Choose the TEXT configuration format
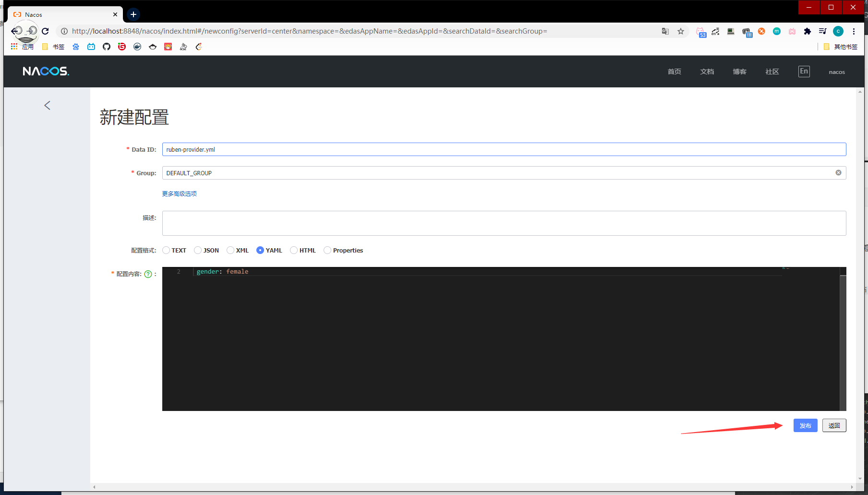The height and width of the screenshot is (495, 868). click(x=166, y=250)
